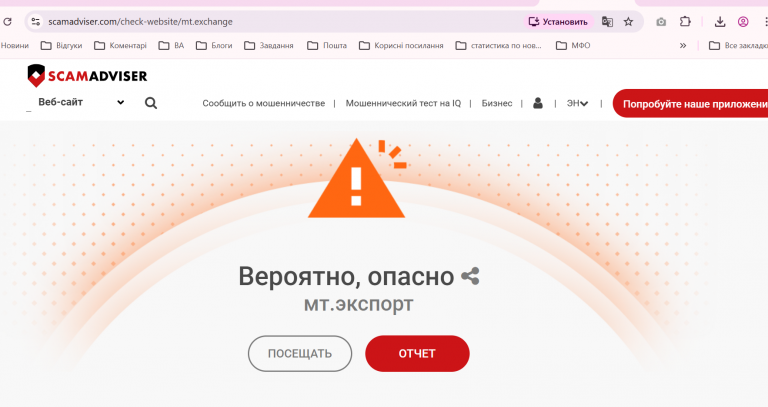Image resolution: width=768 pixels, height=407 pixels.
Task: Open Сообщить о мошенничестве menu item
Action: (x=264, y=103)
